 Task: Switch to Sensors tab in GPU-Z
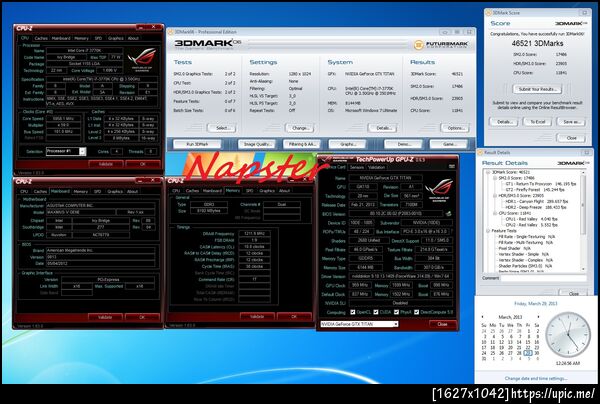tap(357, 167)
